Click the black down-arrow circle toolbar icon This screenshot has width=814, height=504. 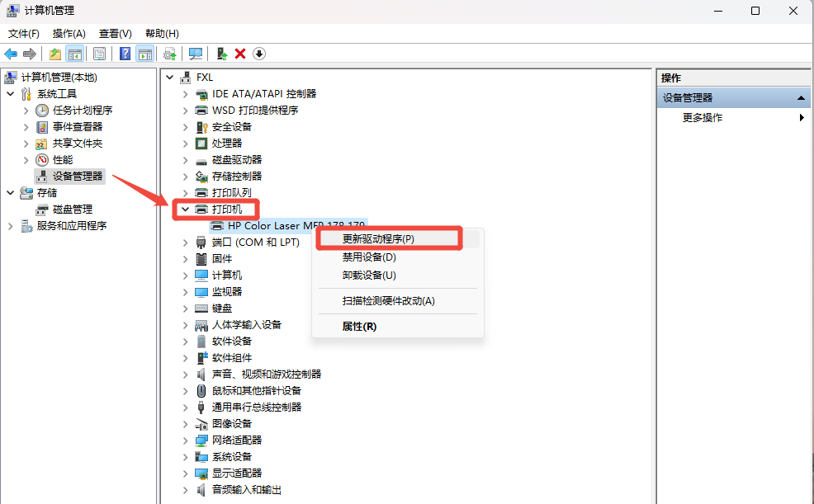pyautogui.click(x=259, y=54)
